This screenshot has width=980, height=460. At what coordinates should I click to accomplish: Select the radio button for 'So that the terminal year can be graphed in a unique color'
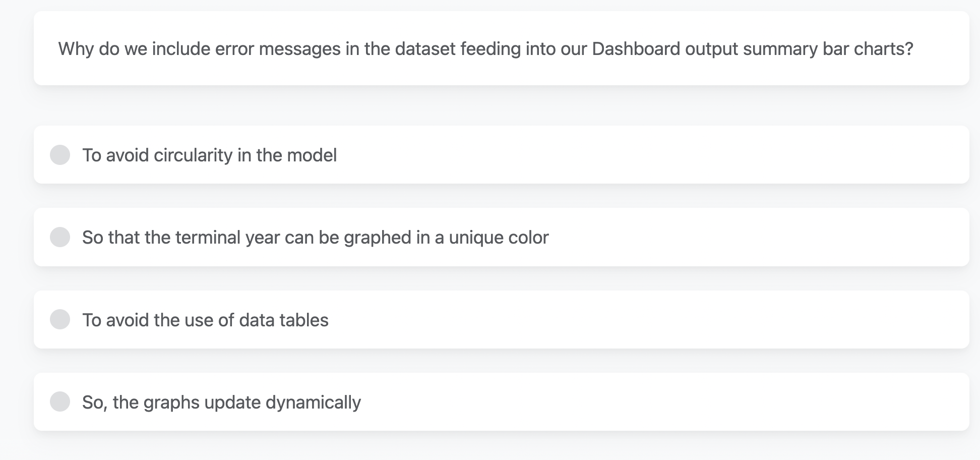click(60, 237)
